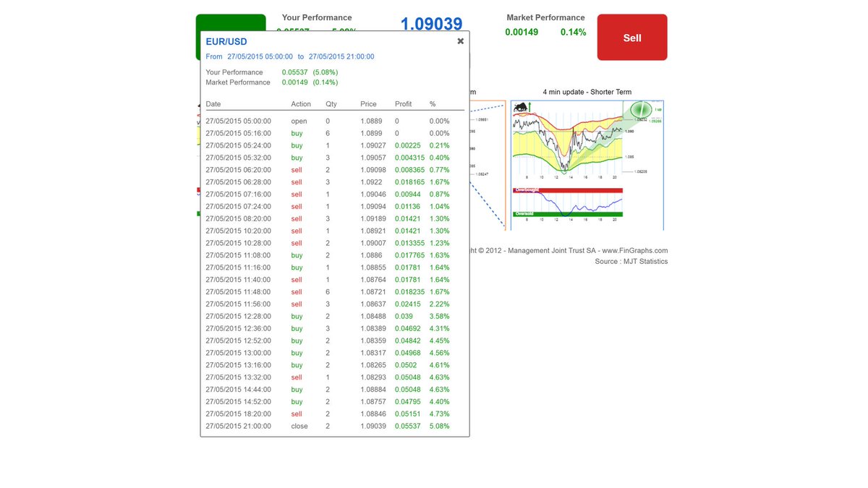Click the Date column header
The height and width of the screenshot is (488, 868).
pos(213,104)
